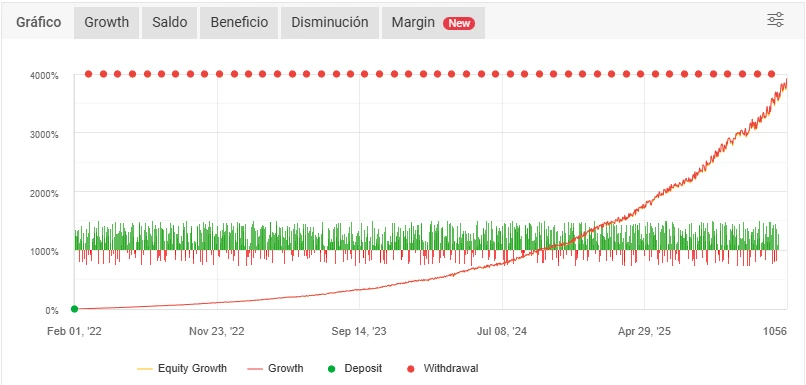This screenshot has width=806, height=385.
Task: Open the Margin tab
Action: point(433,23)
